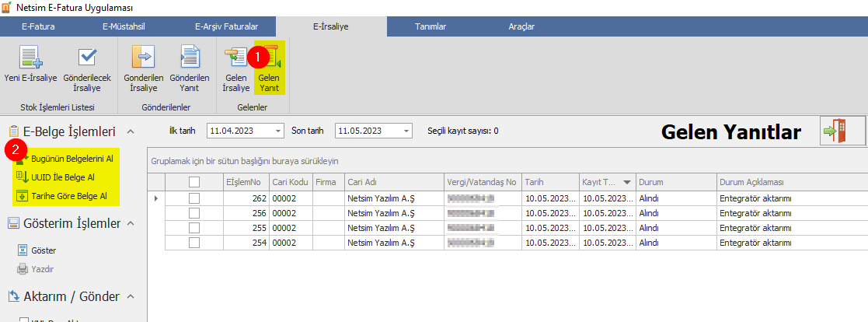Click the Gösterim İşlemleri panel icon
This screenshot has width=868, height=322.
(x=15, y=223)
